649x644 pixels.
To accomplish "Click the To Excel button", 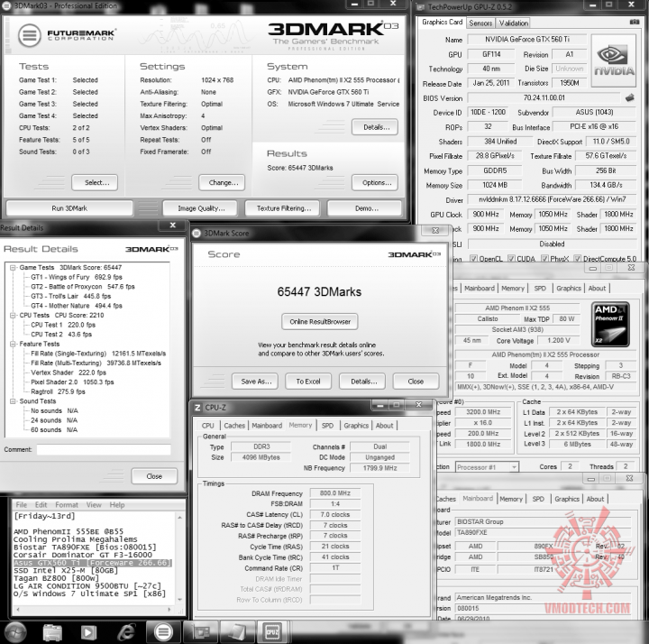I will [x=308, y=382].
